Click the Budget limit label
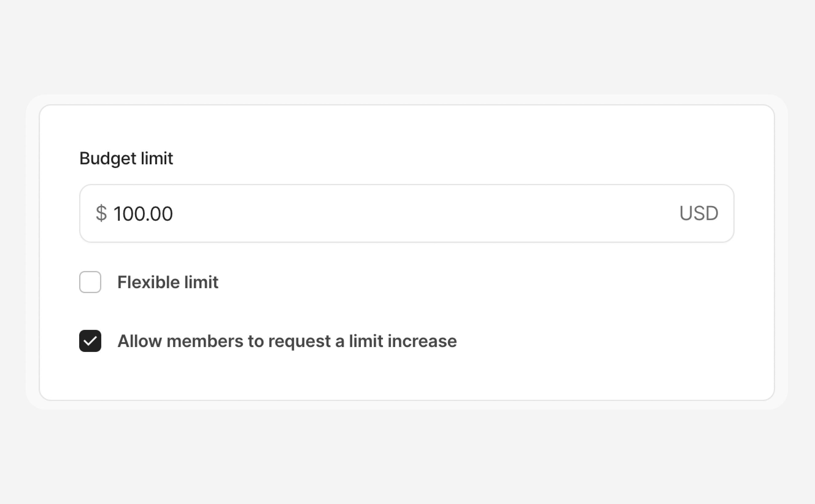The width and height of the screenshot is (815, 504). coord(126,158)
